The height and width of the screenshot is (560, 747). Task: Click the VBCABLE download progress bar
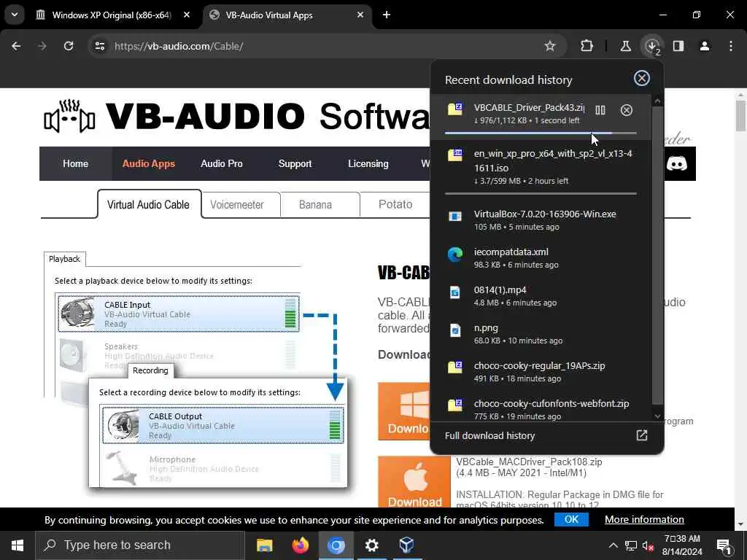pos(541,133)
